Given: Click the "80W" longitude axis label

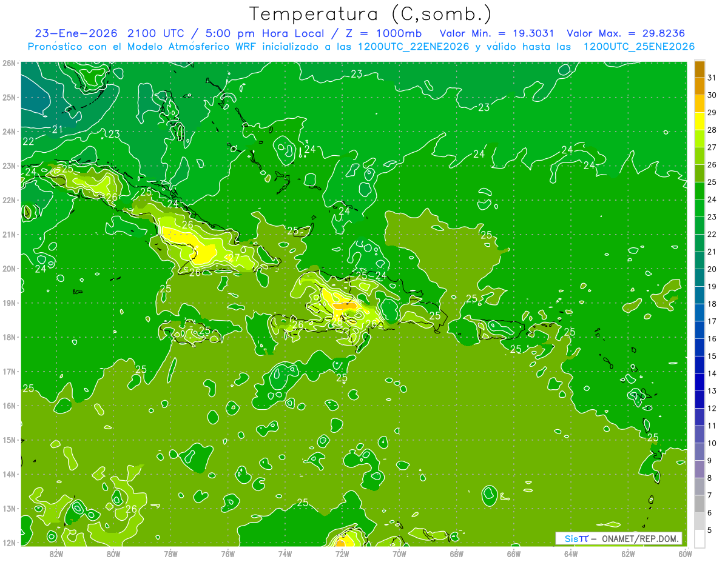Looking at the screenshot, I should pyautogui.click(x=113, y=553).
